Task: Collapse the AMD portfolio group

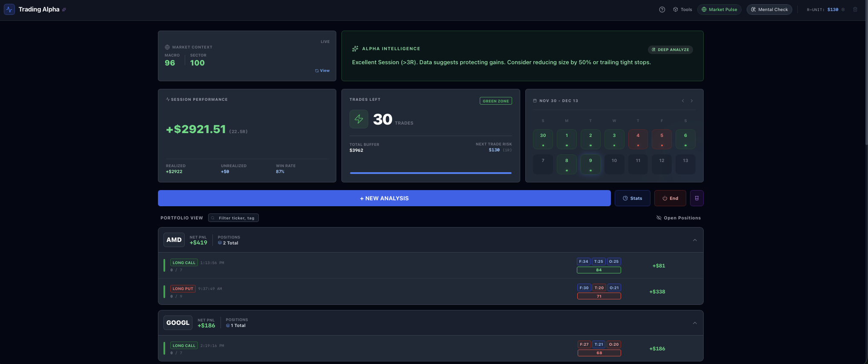Action: coord(695,240)
